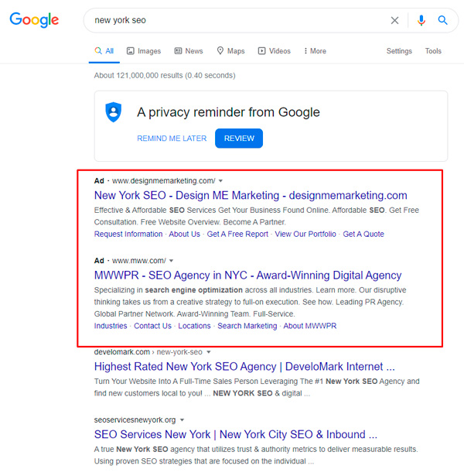Open the MWWPR SEO Agency in NYC ad
464x476 pixels.
247,275
